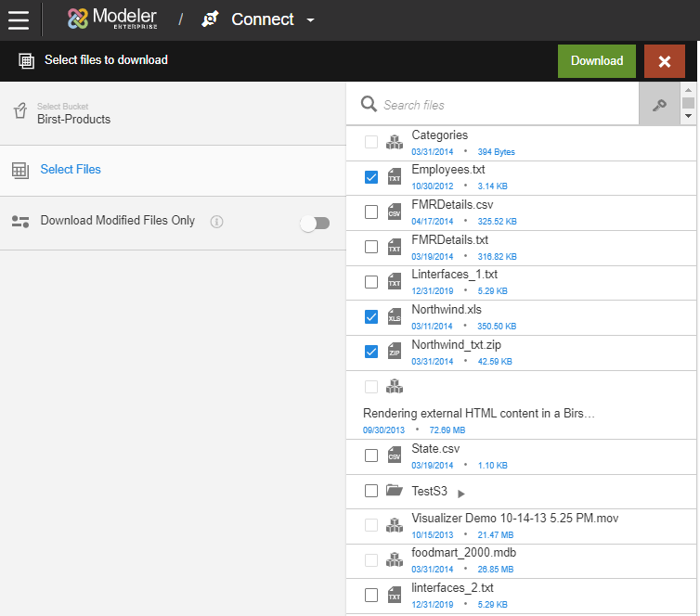The image size is (700, 616).
Task: Close the dialog with red X button
Action: tap(664, 61)
